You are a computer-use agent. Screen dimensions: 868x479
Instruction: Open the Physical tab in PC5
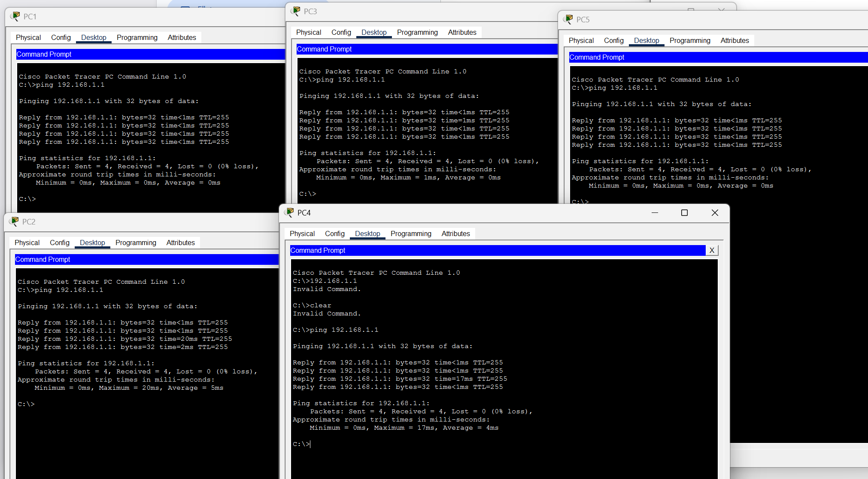581,40
